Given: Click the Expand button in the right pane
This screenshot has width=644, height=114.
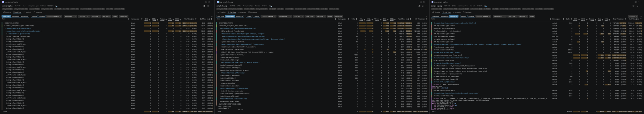Looking at the screenshot, I should [464, 16].
